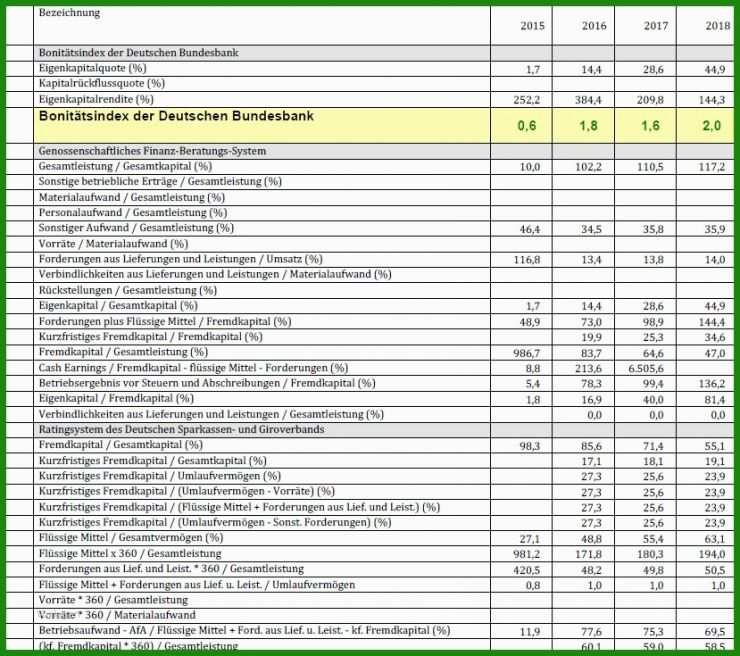
Task: Click the 'Fremdkapital / Gesamtkapital (%)' row label
Action: 121,445
